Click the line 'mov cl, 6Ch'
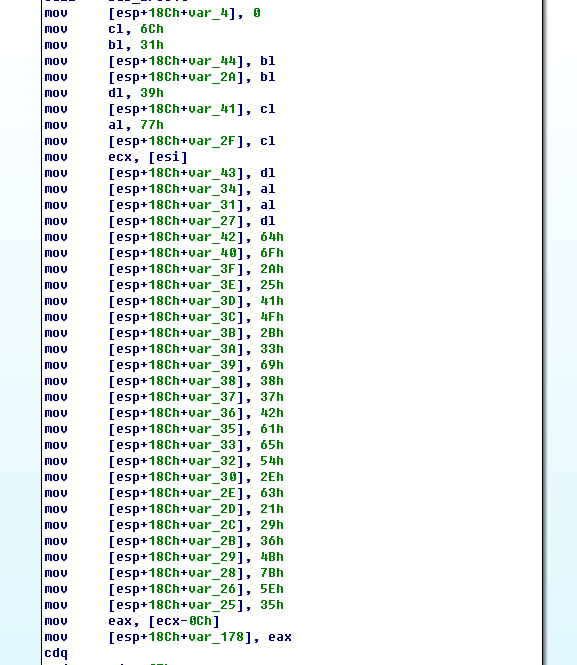The height and width of the screenshot is (665, 577). [104, 29]
